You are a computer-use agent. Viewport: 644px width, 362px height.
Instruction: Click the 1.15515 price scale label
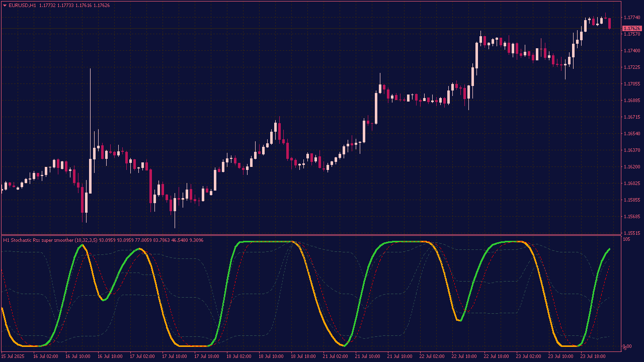(x=631, y=233)
